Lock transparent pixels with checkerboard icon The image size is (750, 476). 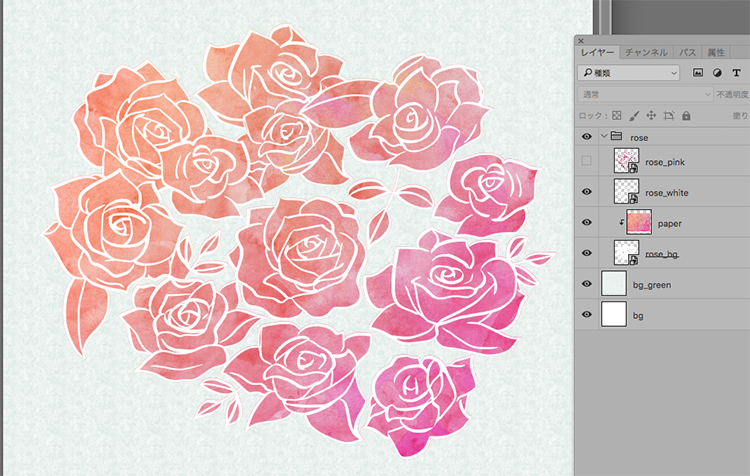click(x=617, y=116)
